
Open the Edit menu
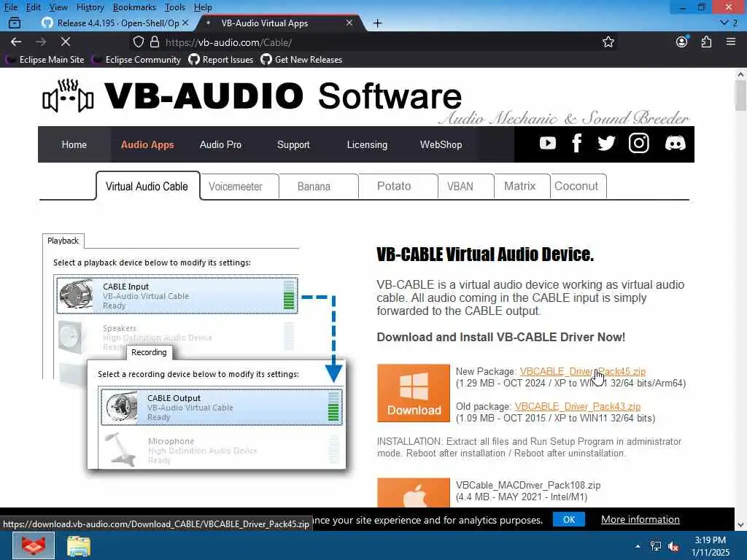point(34,7)
